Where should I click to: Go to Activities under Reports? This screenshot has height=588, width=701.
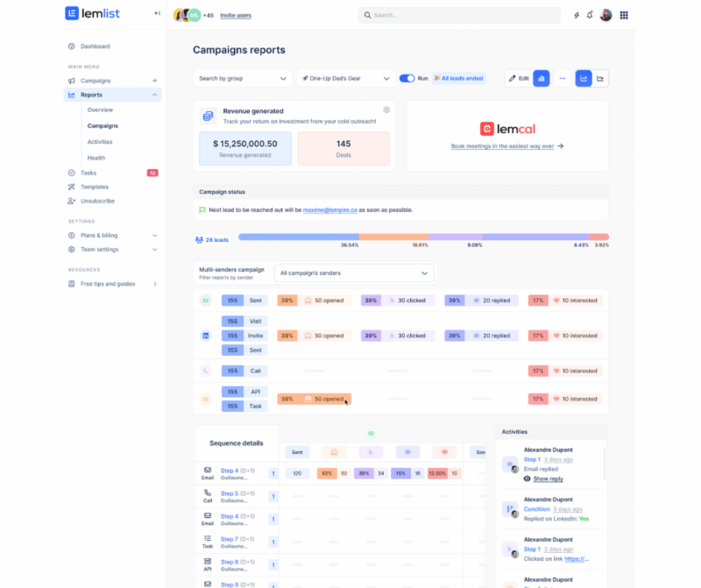tap(100, 142)
